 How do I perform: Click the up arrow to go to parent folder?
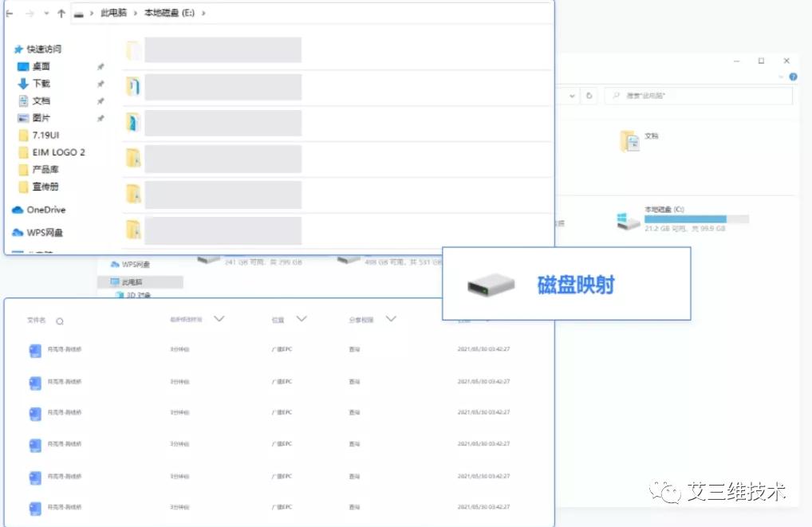click(x=60, y=13)
